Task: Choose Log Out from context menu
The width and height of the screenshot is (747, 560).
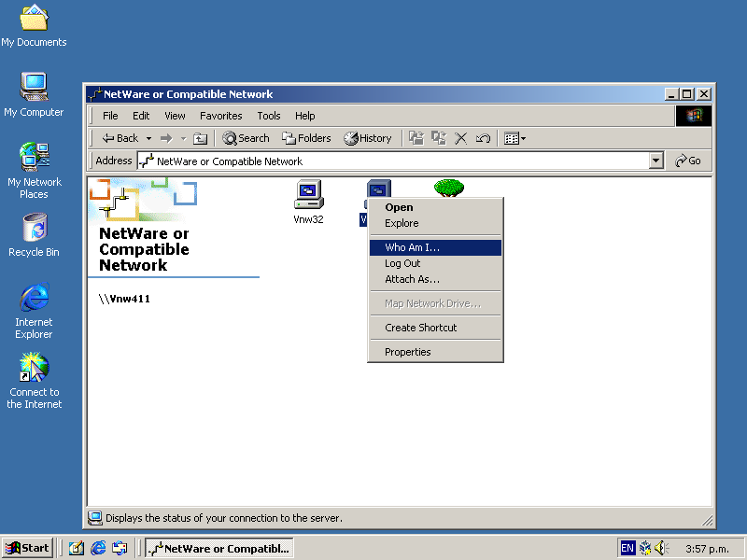Action: click(435, 263)
